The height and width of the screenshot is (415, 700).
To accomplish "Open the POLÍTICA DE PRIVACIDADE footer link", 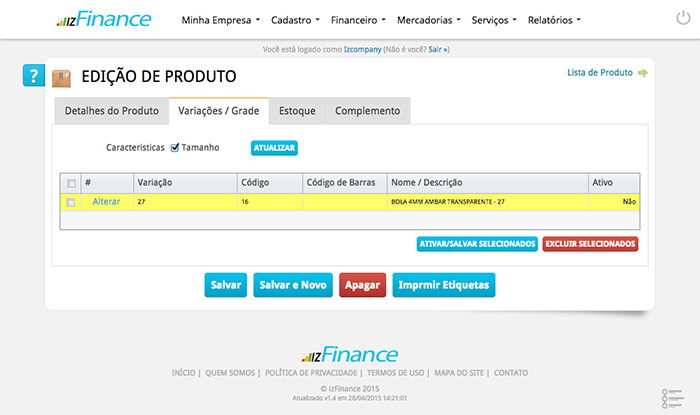I will 311,373.
